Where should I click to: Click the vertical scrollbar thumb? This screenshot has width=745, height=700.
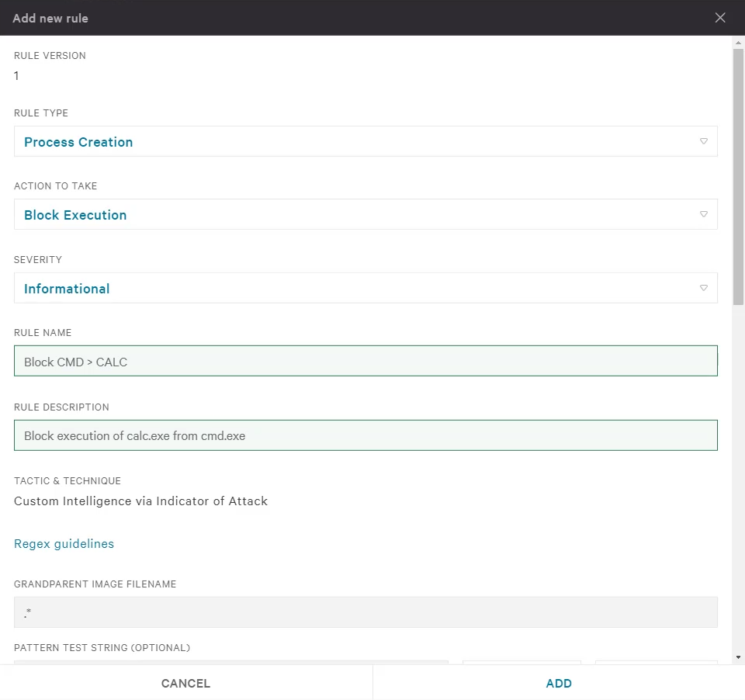tap(738, 176)
